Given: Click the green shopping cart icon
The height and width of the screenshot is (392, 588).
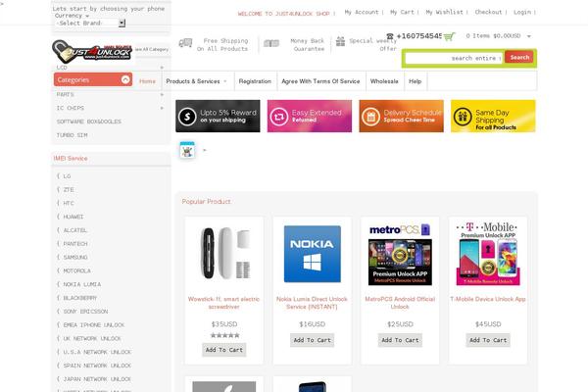Looking at the screenshot, I should point(449,37).
